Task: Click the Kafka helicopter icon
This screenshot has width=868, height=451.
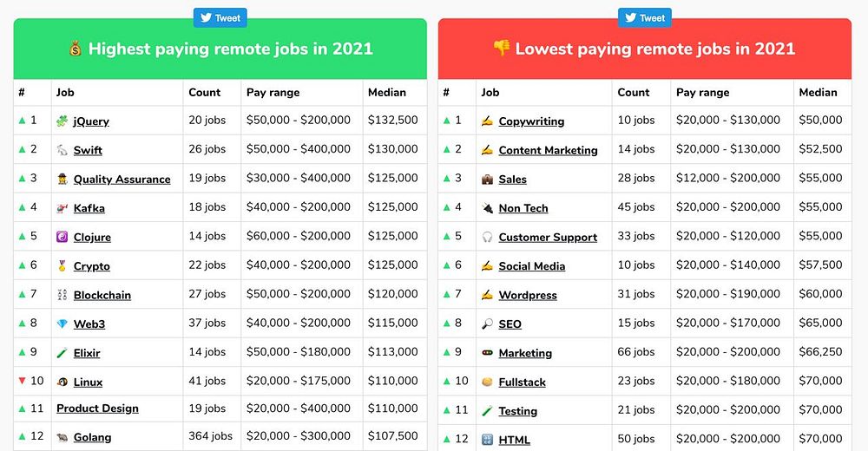Action: point(62,208)
